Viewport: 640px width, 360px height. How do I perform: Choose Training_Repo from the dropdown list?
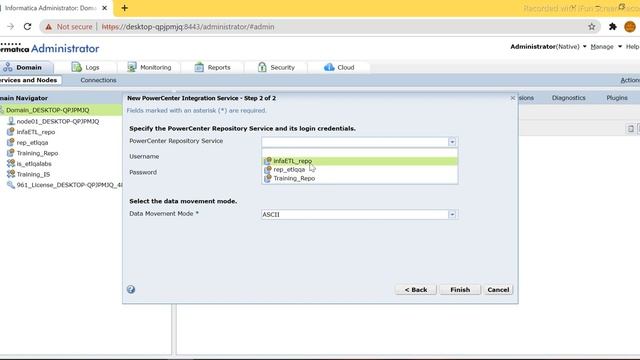[360, 178]
